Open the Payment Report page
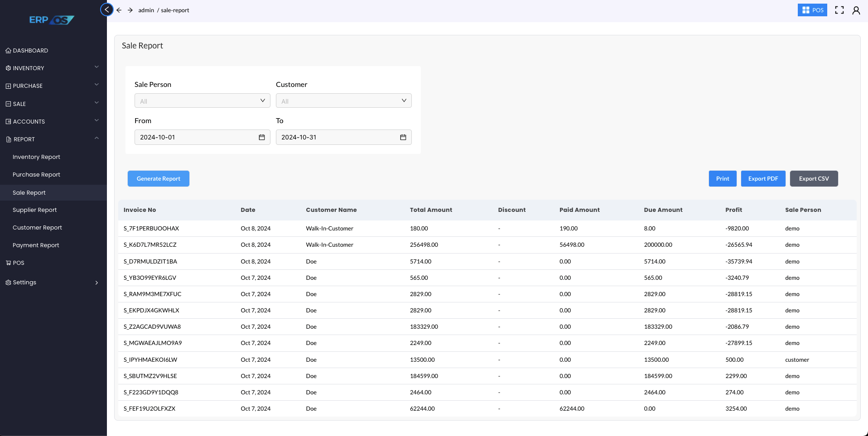Screen dimensions: 868x436 (x=36, y=245)
